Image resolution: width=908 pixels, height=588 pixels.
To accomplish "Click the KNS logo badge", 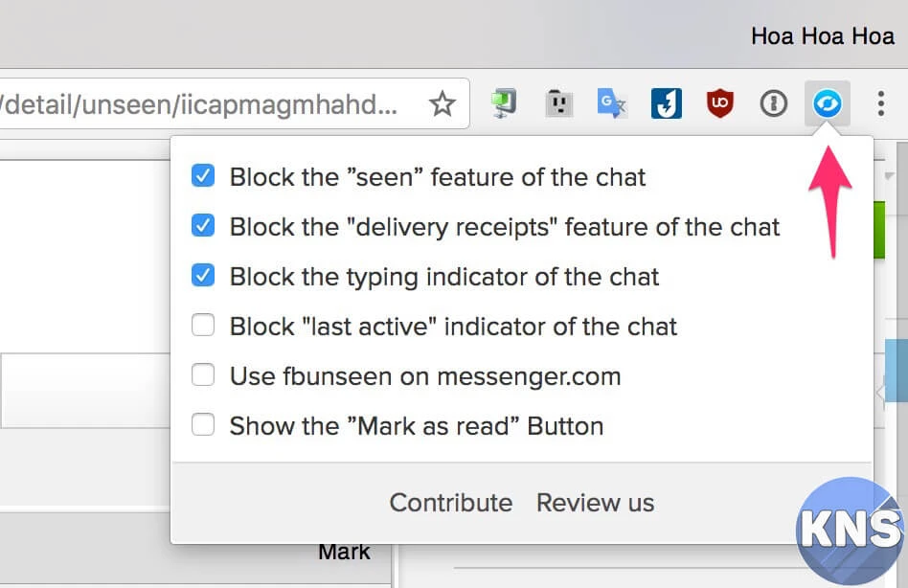I will tap(849, 529).
